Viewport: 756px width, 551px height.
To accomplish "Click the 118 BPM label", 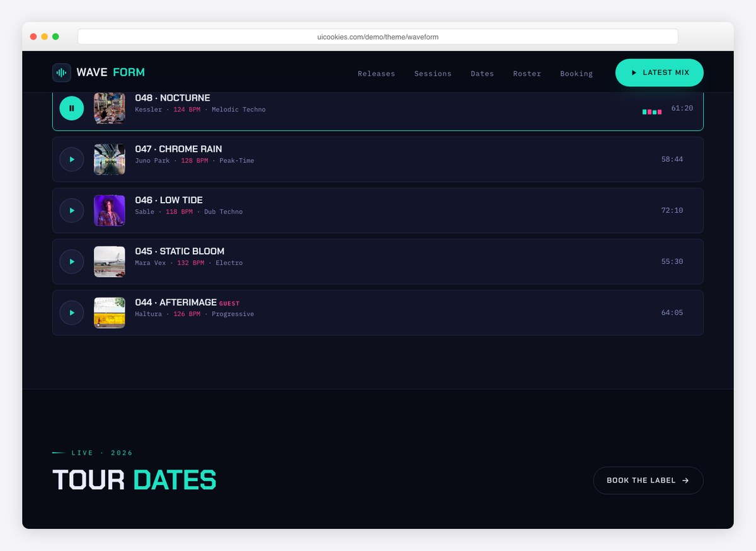I will [180, 212].
